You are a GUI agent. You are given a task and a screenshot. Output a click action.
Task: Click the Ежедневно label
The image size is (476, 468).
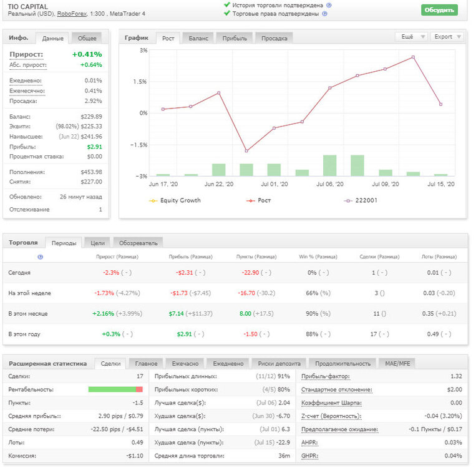26,80
